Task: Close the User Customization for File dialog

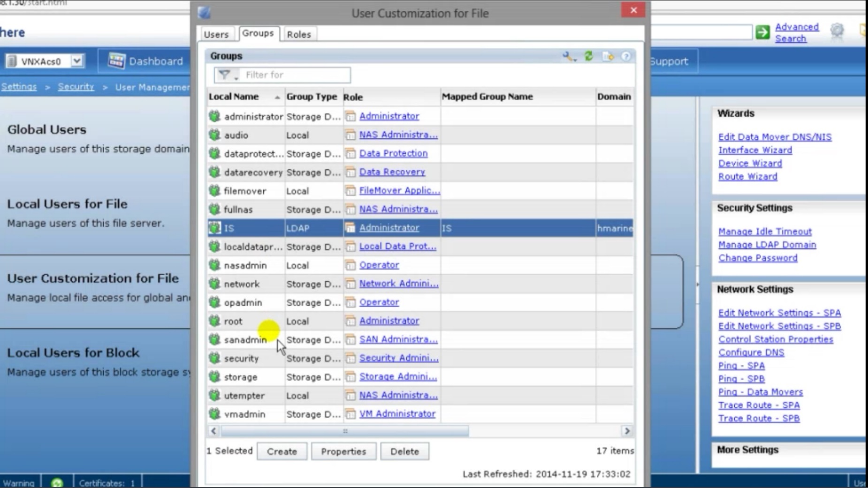Action: [633, 10]
